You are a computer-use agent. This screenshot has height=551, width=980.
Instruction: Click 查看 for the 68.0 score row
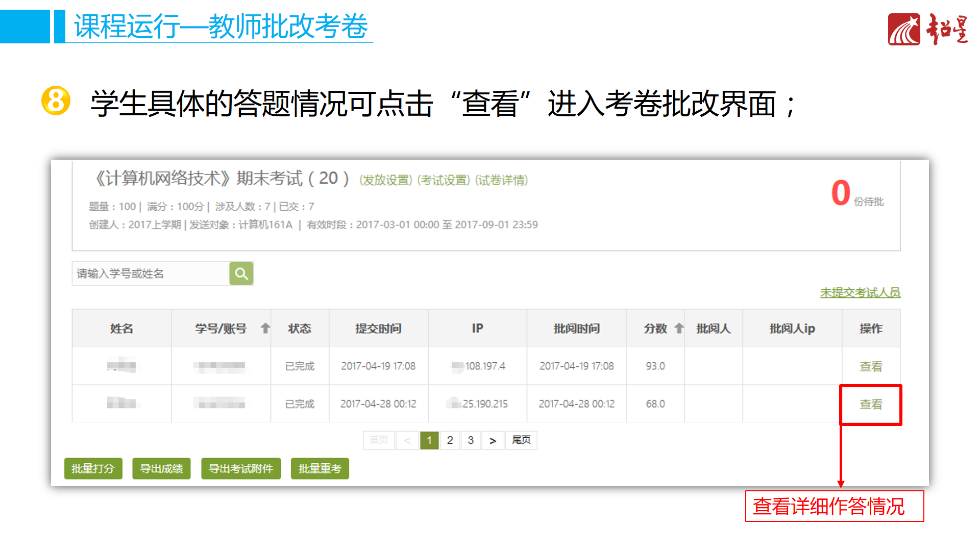coord(871,405)
